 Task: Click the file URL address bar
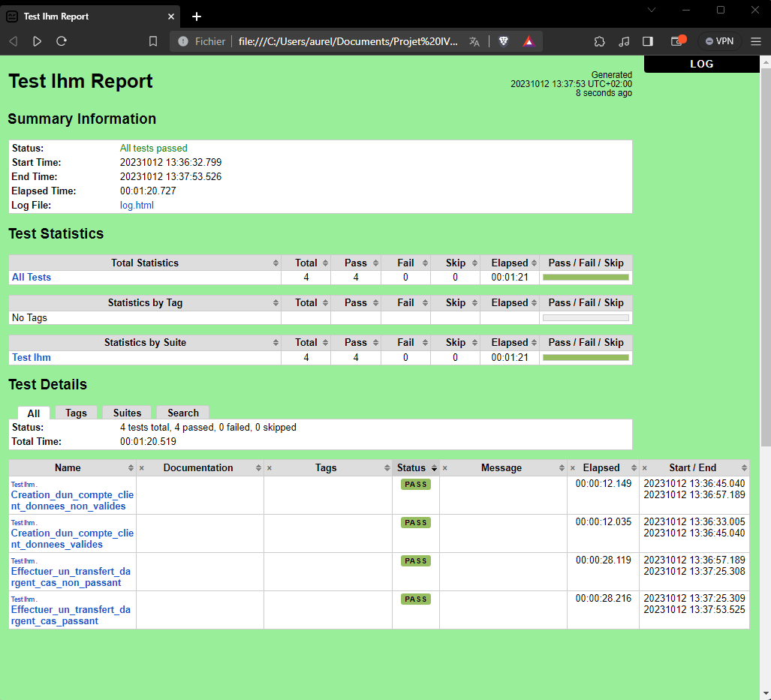pos(348,41)
